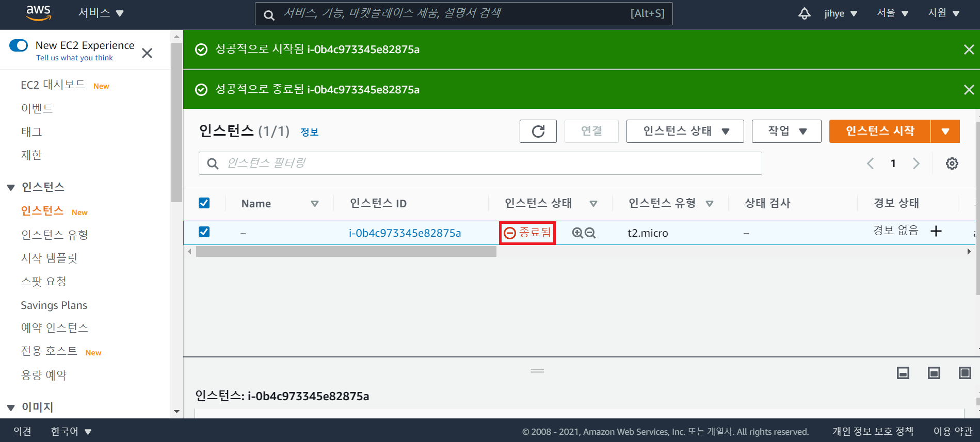Open the 서비스 dropdown menu

101,13
